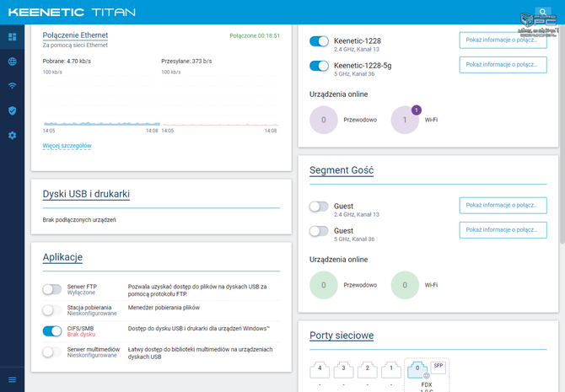Click network port 3 icon
Screen dimensions: 565x392
point(343,370)
